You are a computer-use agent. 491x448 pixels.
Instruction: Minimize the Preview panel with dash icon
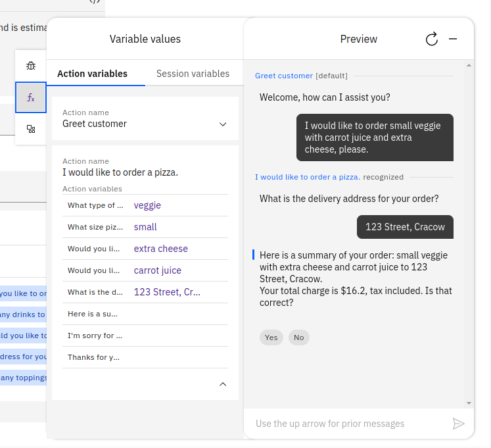[453, 39]
